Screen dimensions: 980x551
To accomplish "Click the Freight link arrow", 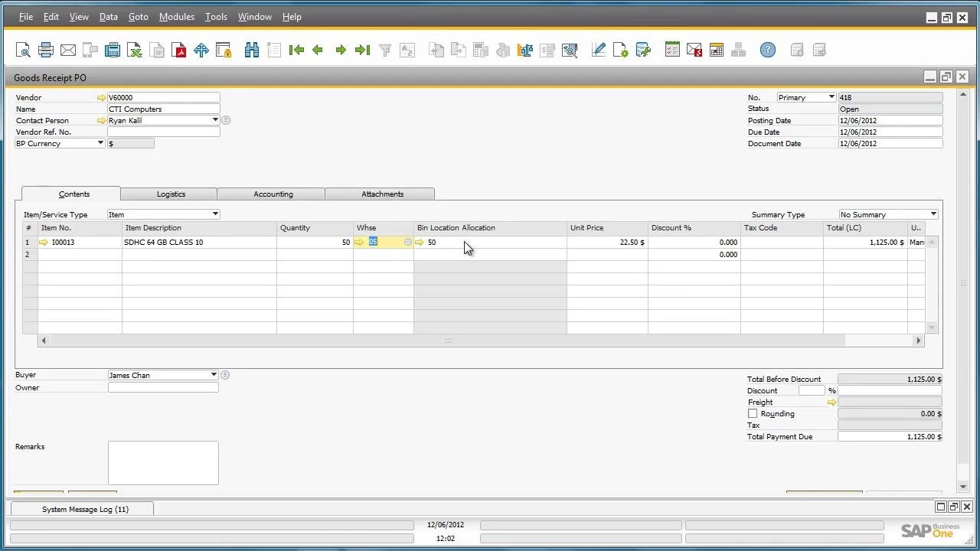I will click(831, 403).
